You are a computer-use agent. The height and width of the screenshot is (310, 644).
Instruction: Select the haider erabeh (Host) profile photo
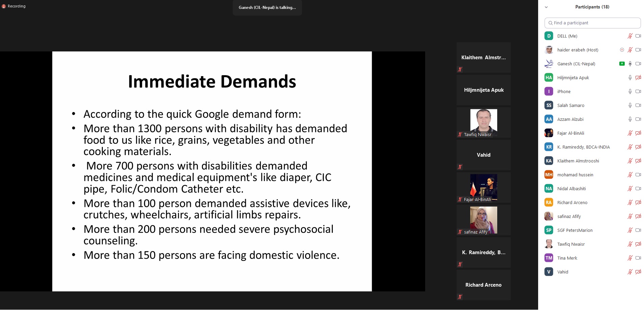(x=549, y=50)
